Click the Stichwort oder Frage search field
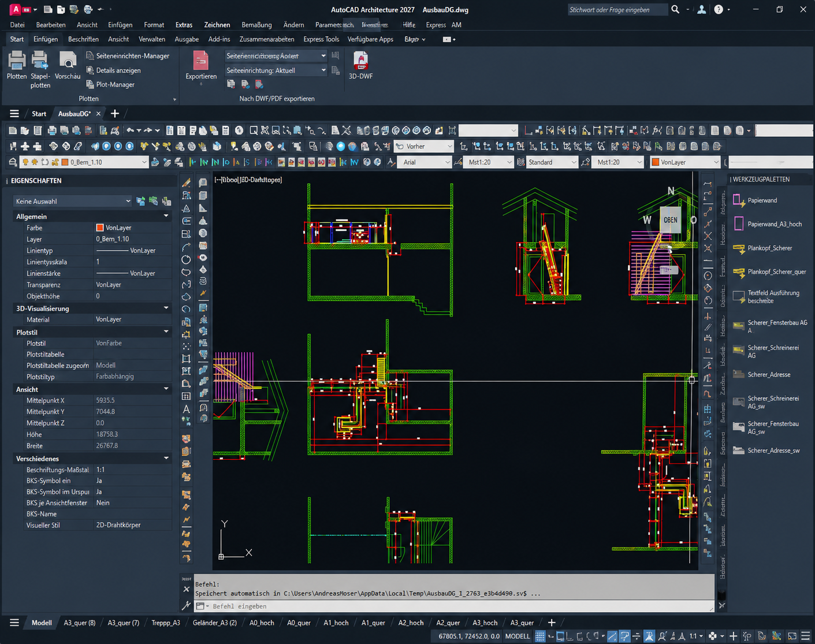This screenshot has width=815, height=644. coord(617,10)
